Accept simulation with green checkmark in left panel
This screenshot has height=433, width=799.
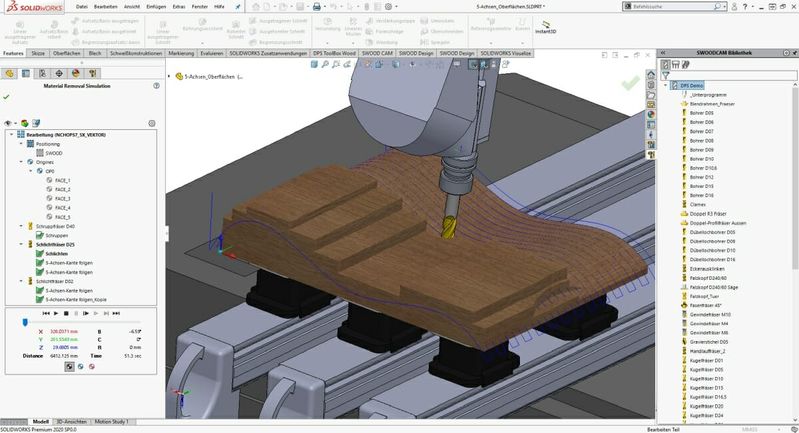click(7, 97)
